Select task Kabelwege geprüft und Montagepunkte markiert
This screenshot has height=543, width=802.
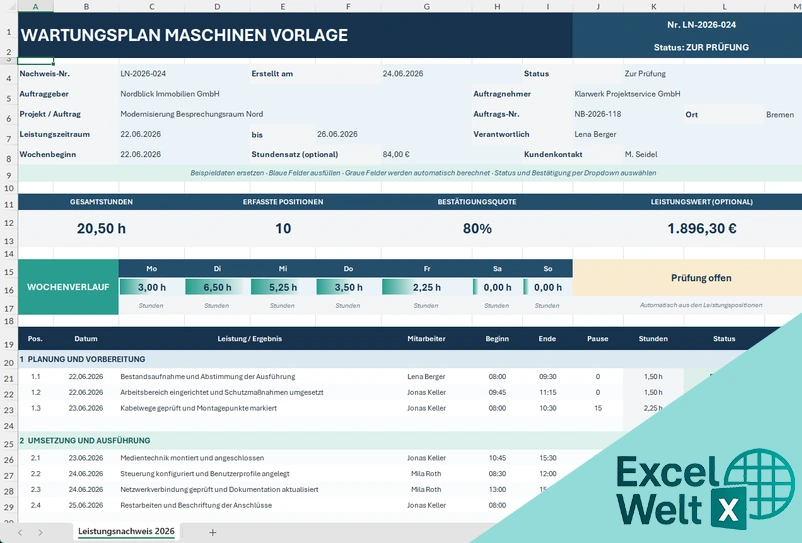(198, 408)
